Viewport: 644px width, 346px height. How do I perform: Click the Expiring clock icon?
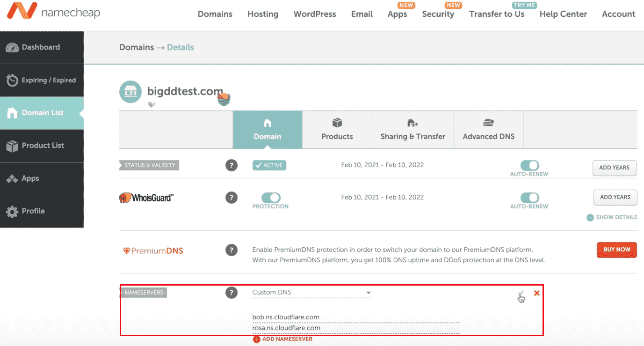click(x=12, y=80)
